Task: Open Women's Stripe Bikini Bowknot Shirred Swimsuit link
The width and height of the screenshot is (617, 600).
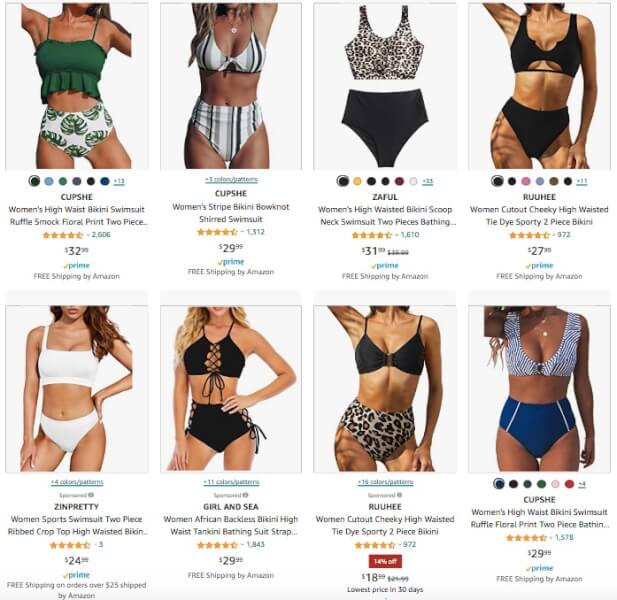Action: 231,213
